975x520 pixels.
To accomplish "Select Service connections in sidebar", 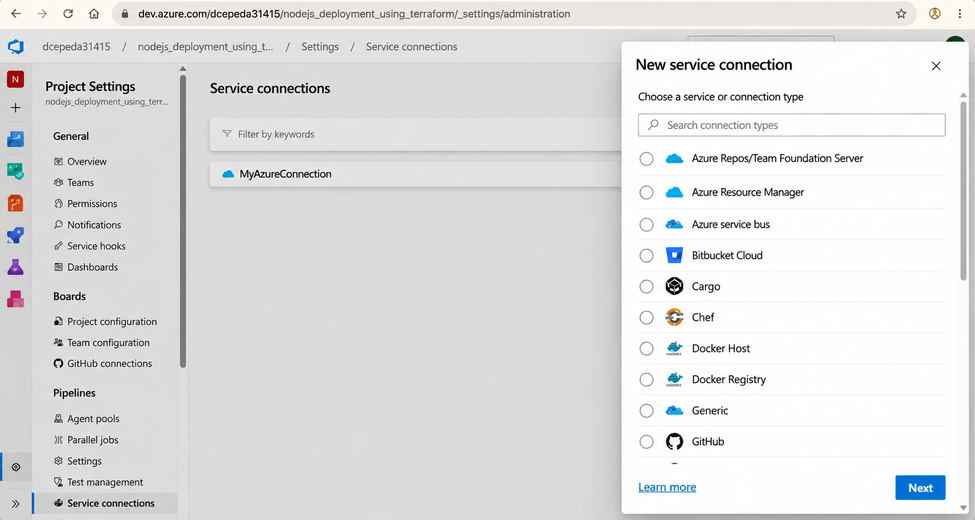I will pyautogui.click(x=105, y=504).
